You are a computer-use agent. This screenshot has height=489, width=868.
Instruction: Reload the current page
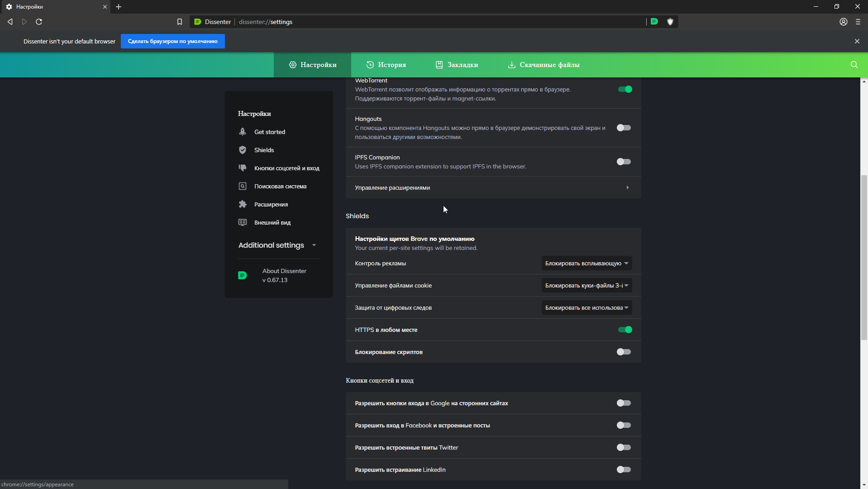tap(39, 22)
